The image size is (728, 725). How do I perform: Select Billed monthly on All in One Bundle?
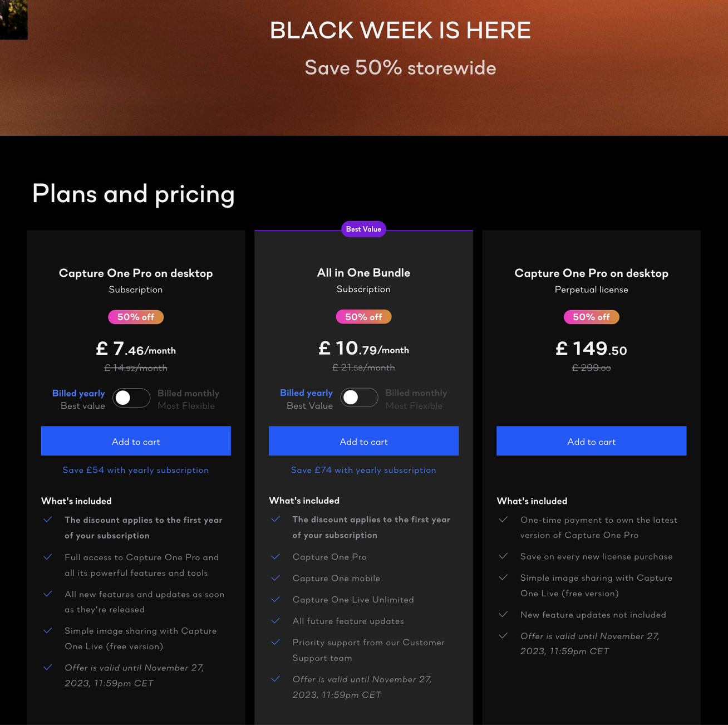[x=416, y=393]
